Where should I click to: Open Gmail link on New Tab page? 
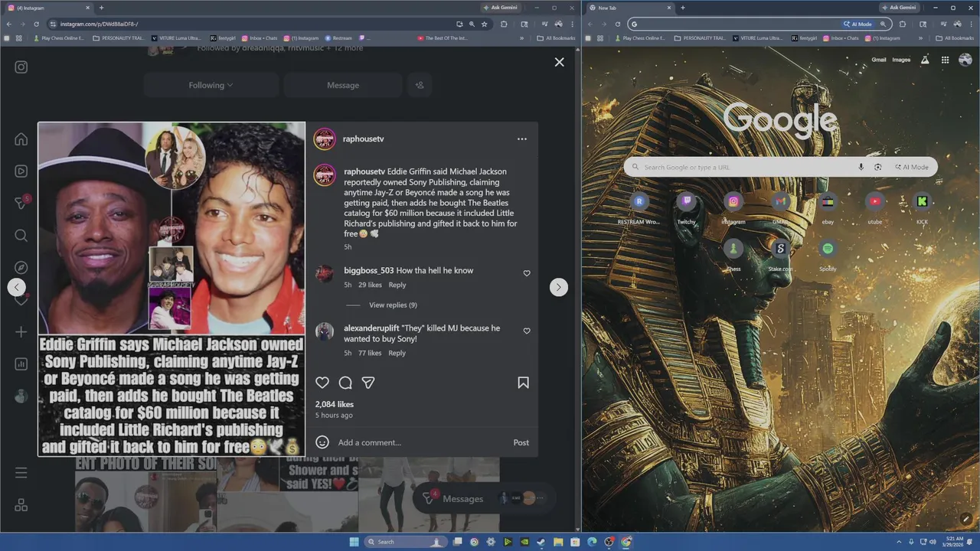[x=879, y=60]
